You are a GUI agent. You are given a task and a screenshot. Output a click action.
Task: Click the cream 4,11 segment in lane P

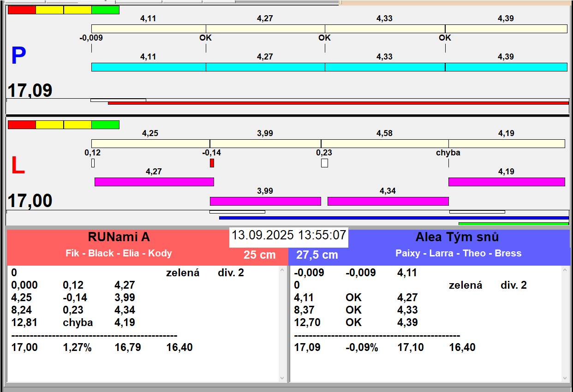pyautogui.click(x=149, y=29)
